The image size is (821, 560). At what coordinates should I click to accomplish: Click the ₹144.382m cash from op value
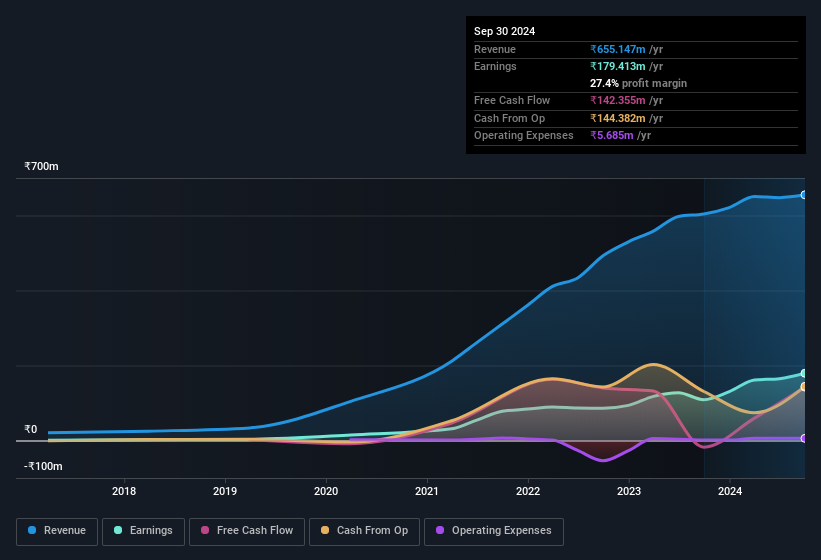618,118
